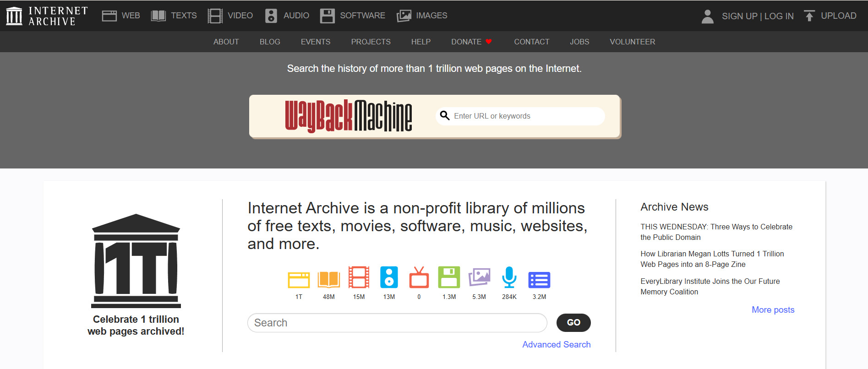Open microphone concerts icon labeled 284K

click(509, 277)
